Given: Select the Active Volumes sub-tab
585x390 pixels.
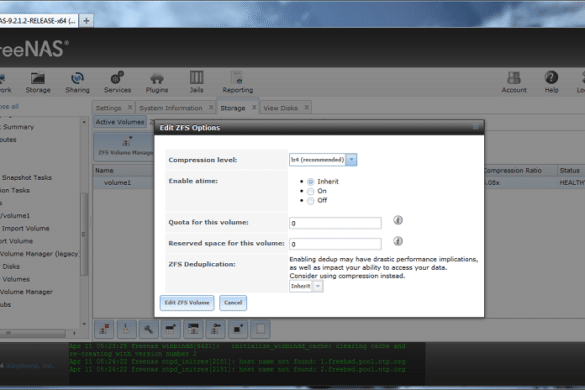Looking at the screenshot, I should [x=120, y=122].
